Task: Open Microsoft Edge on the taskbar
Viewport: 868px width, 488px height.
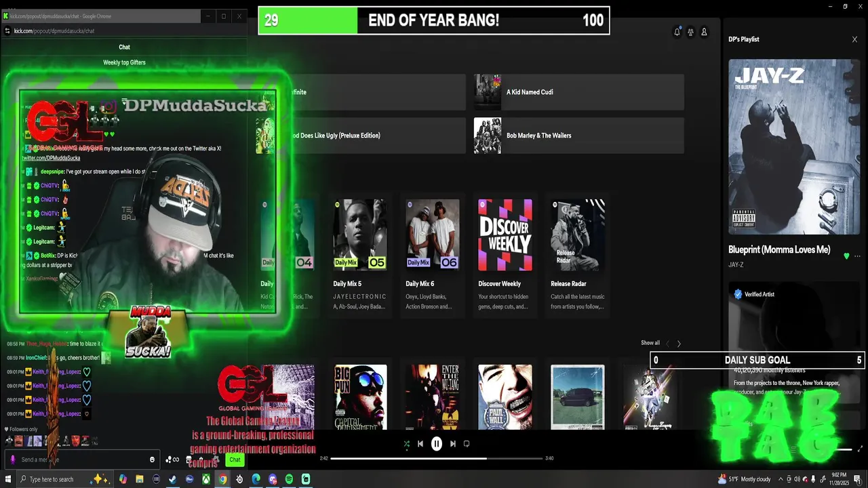Action: 256,479
